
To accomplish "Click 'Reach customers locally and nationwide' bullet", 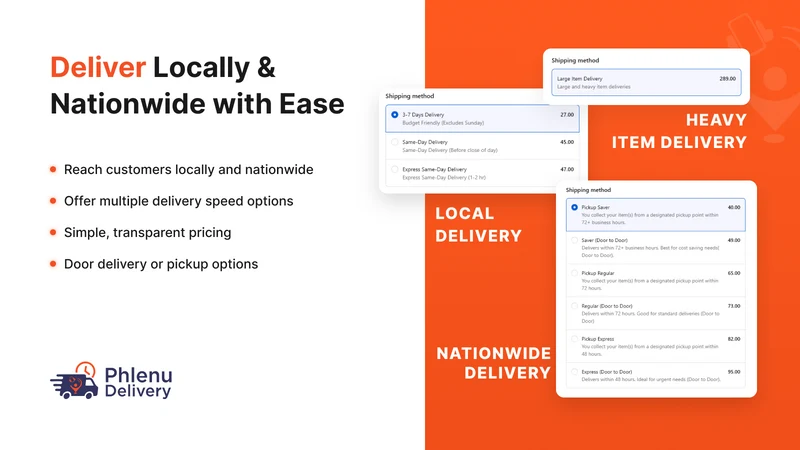I will pos(188,169).
